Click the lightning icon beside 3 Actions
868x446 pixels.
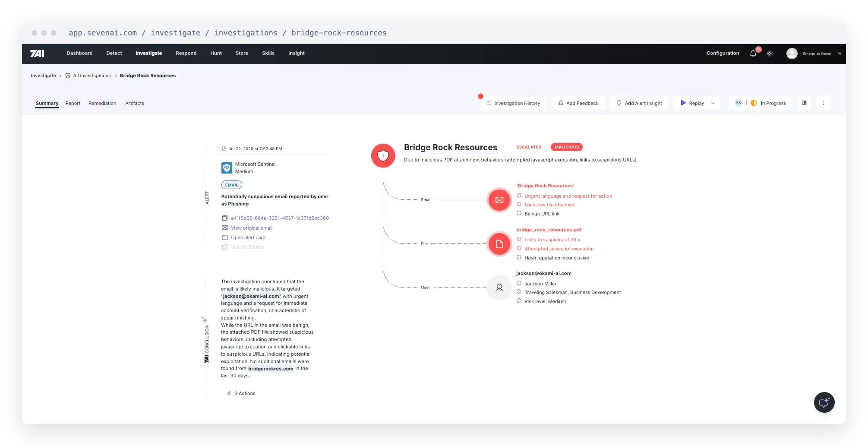tap(229, 393)
